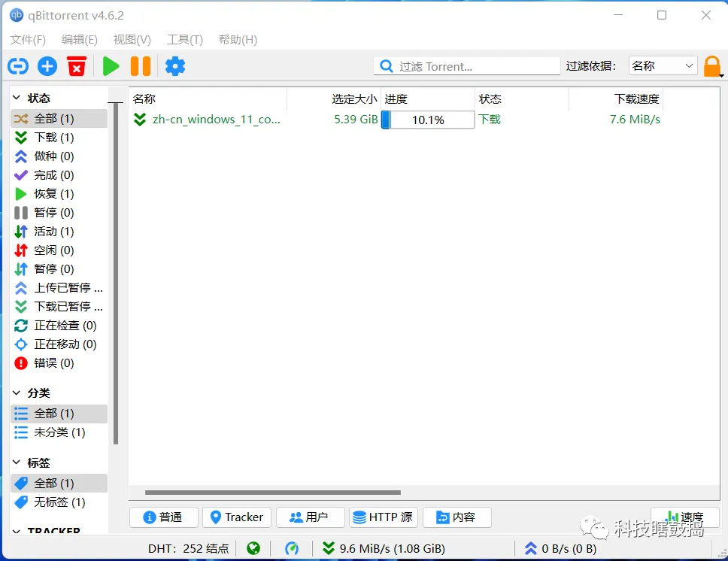
Task: Sort by the 选定大小 column header
Action: 334,99
